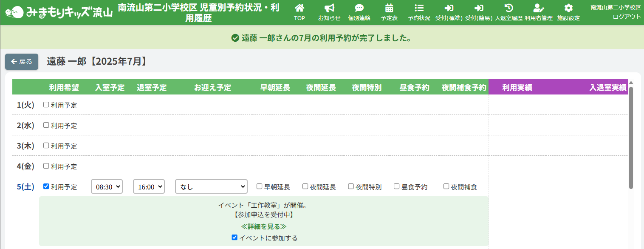Expand the お迎え予定 dropdown showing なし
Image resolution: width=644 pixels, height=249 pixels.
click(211, 186)
